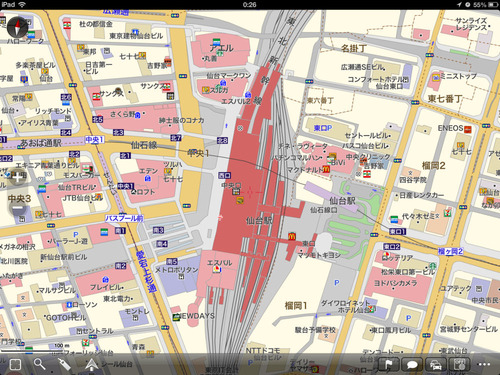500x375 pixels.
Task: Tap the 仙石線 railway label
Action: tap(144, 145)
